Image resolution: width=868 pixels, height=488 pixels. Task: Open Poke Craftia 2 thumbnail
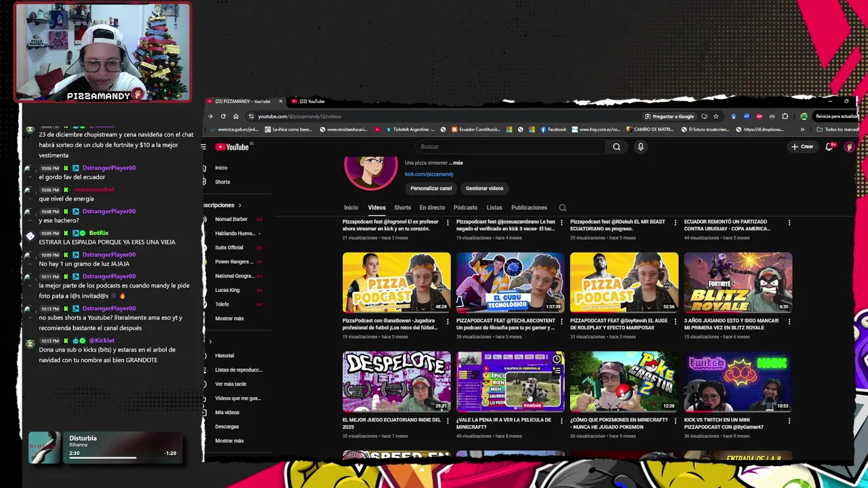(x=624, y=382)
